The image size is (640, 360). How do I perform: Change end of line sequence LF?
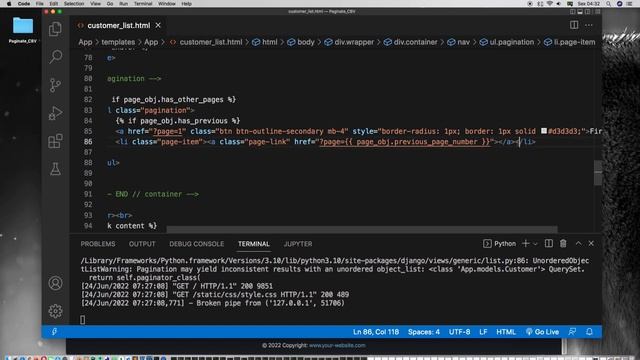[x=483, y=332]
